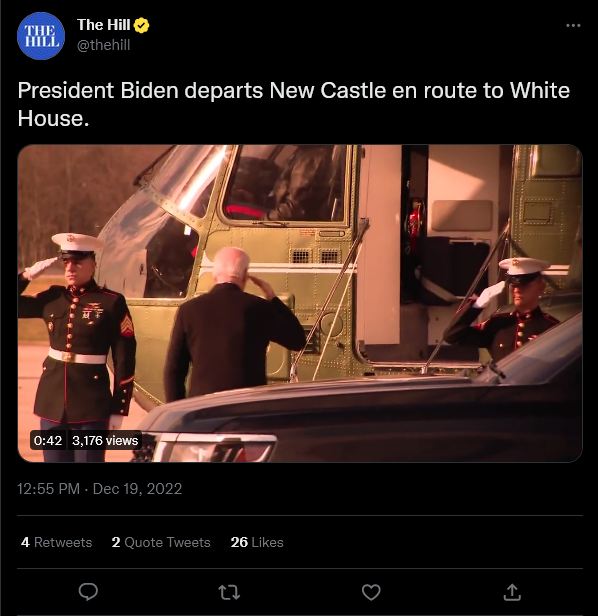View the 2 Quote Tweets list
Viewport: 598px width, 616px height.
(x=161, y=542)
